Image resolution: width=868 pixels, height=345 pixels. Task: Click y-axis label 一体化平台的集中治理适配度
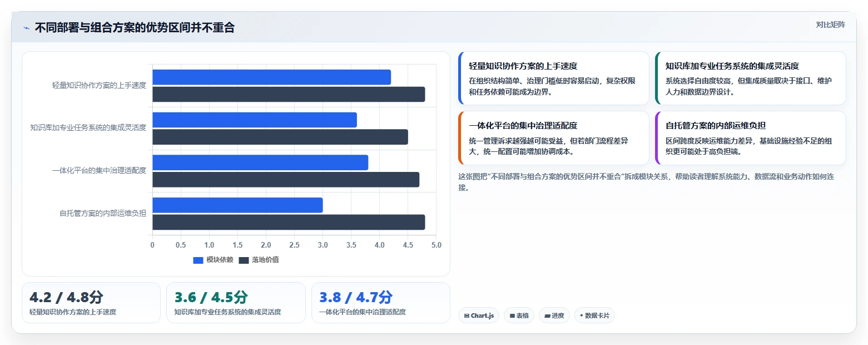99,170
